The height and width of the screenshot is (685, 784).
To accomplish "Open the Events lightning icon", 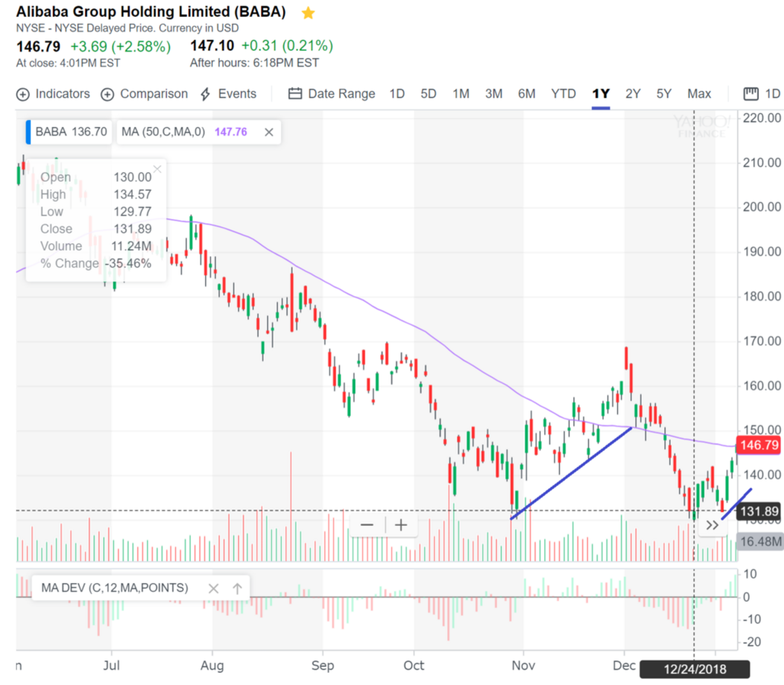I will (206, 94).
